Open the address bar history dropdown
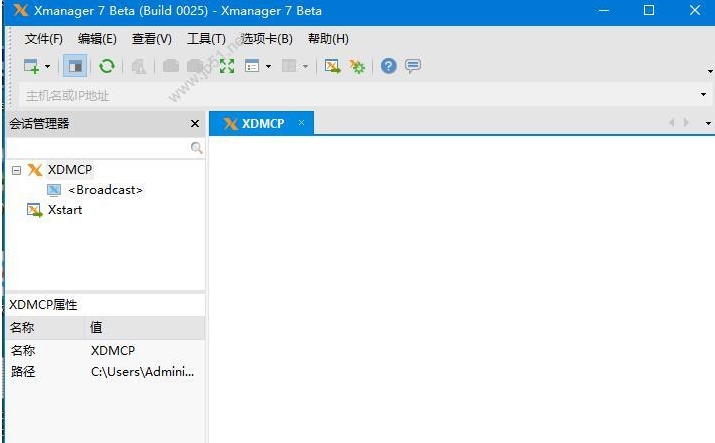715x443 pixels. tap(703, 95)
